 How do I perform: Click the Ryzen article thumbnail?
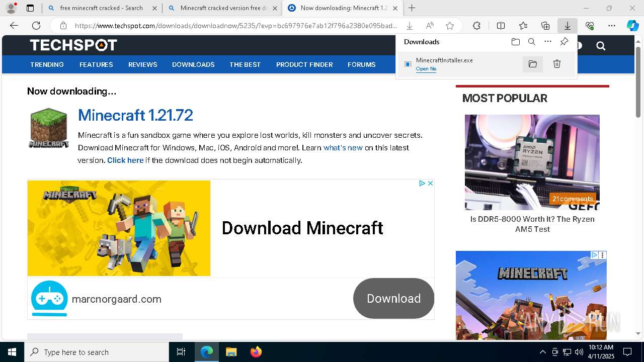pyautogui.click(x=532, y=162)
